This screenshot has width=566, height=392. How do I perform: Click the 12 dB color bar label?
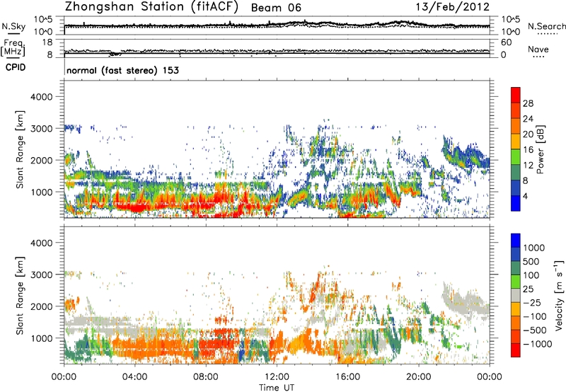[x=528, y=166]
